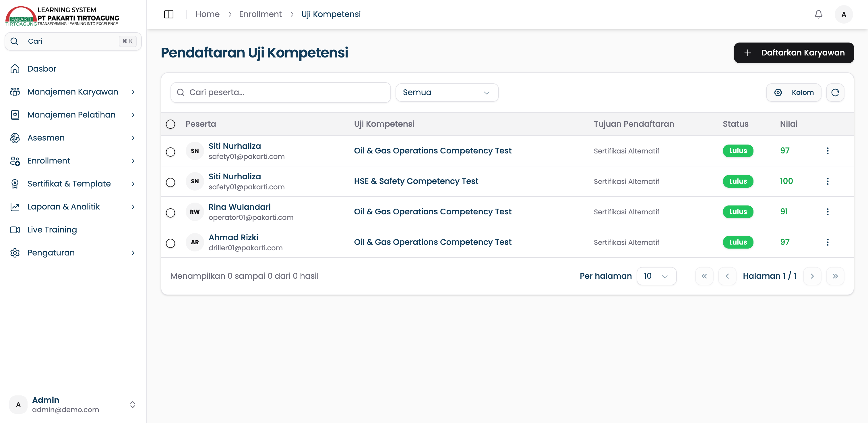Viewport: 868px width, 423px height.
Task: Click the refresh table icon
Action: pyautogui.click(x=835, y=93)
